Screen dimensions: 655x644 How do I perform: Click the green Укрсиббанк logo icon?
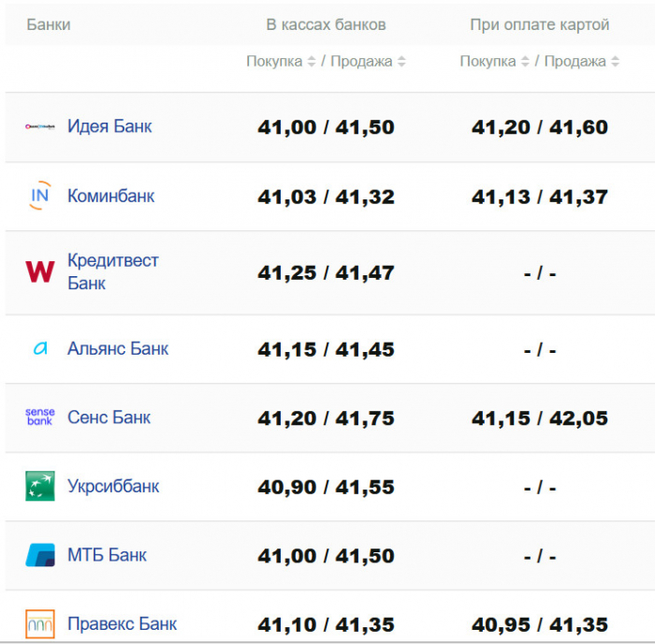(x=40, y=486)
